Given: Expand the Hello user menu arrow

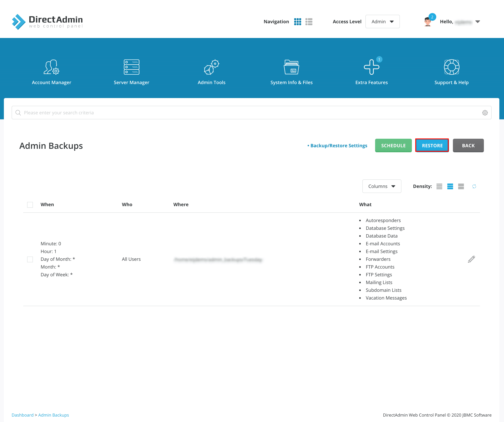Looking at the screenshot, I should [x=478, y=22].
